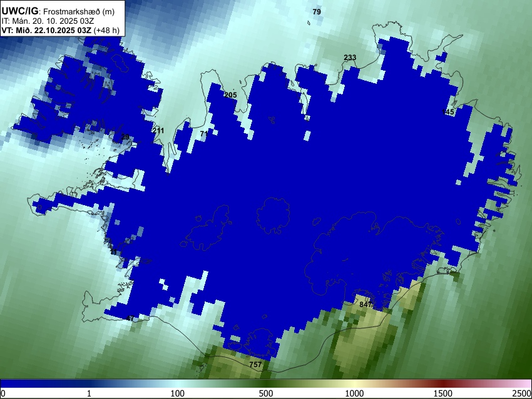Click the dark red section of color bar
This screenshot has width=532, height=399.
pos(443,384)
